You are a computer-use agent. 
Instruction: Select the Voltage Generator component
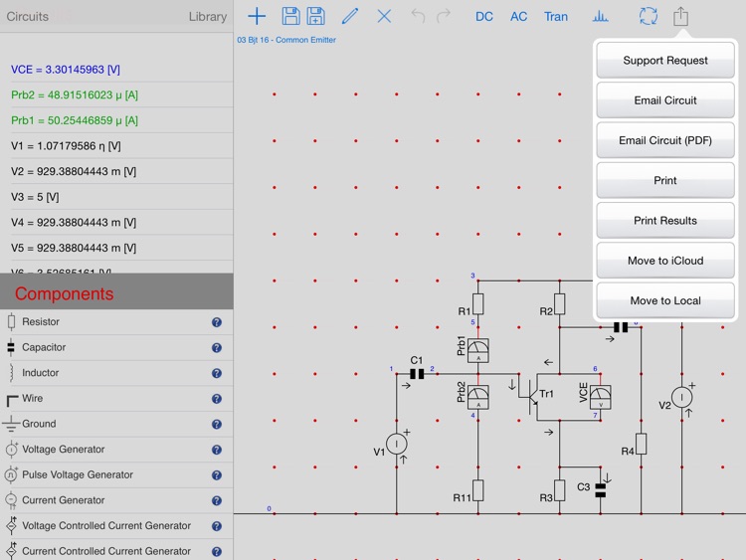point(116,450)
